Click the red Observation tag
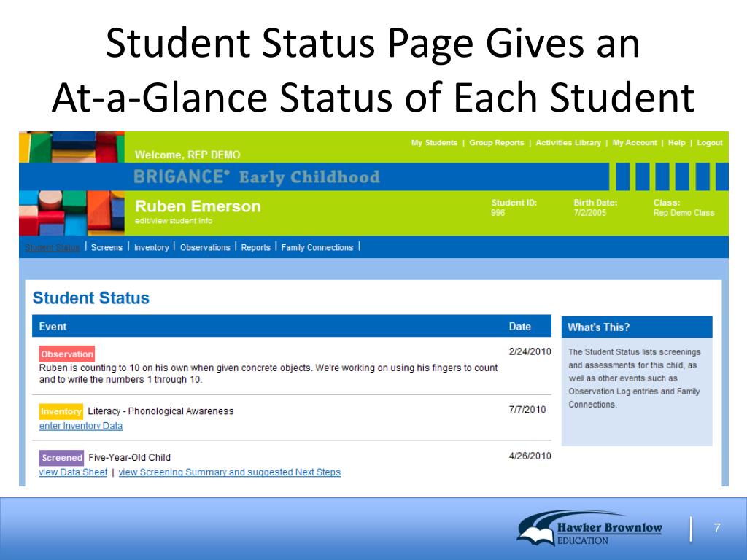Screen dimensions: 747x560 pos(66,354)
